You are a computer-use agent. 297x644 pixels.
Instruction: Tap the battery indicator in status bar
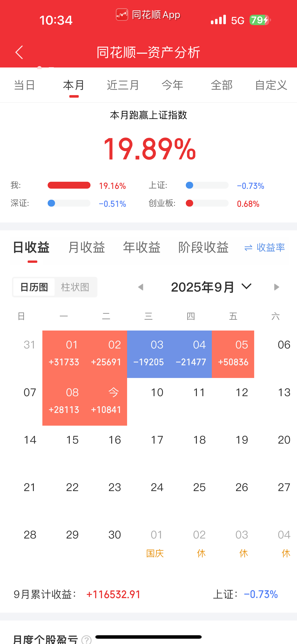(x=260, y=20)
